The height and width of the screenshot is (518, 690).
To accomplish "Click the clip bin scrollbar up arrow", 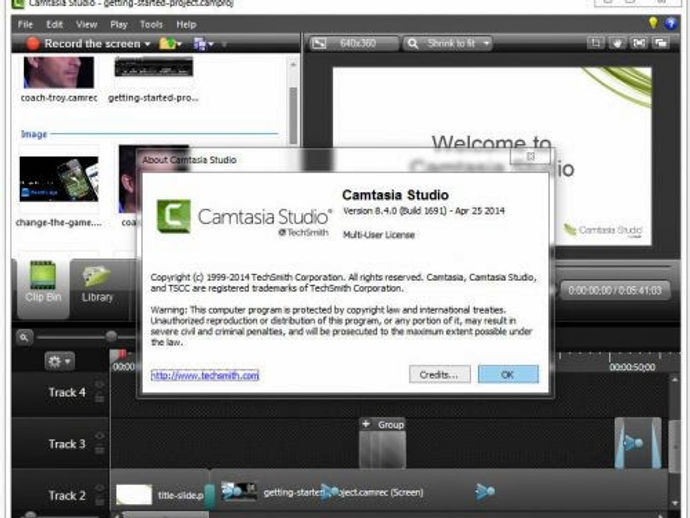I will (293, 65).
